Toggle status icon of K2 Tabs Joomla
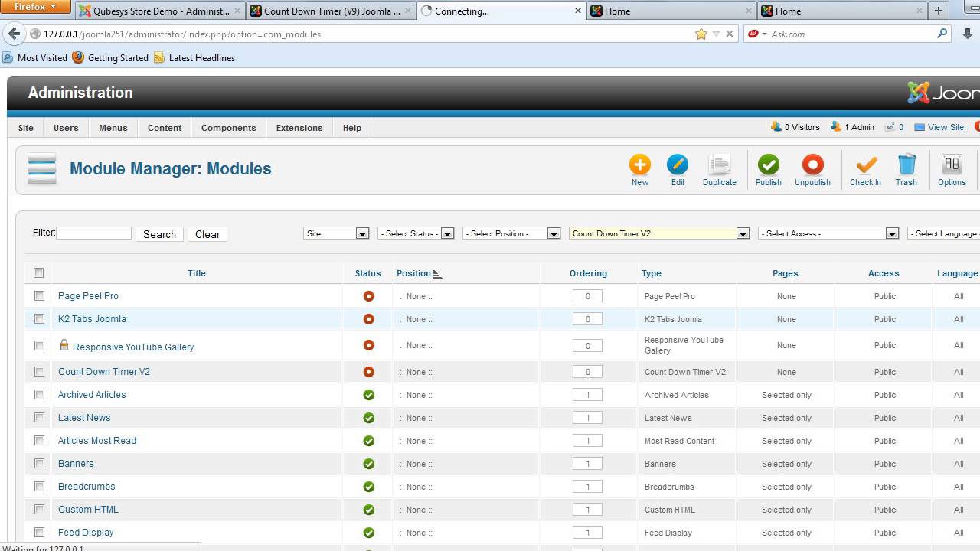 pos(368,319)
